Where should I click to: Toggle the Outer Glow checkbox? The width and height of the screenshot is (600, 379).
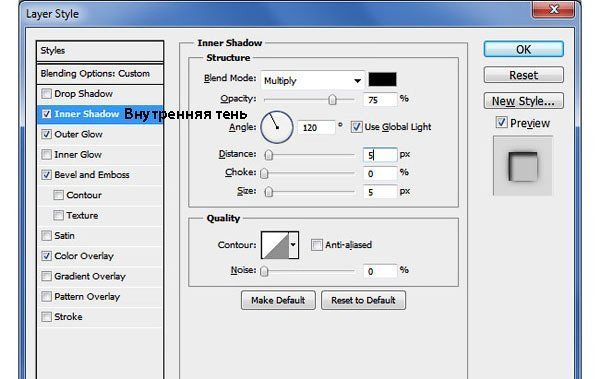pos(46,134)
